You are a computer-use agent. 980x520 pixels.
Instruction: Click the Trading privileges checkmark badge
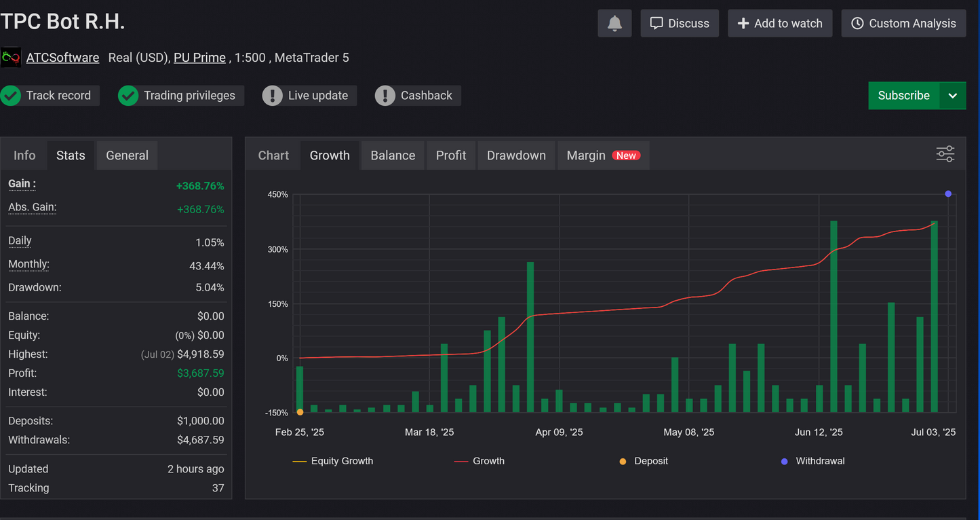point(128,95)
